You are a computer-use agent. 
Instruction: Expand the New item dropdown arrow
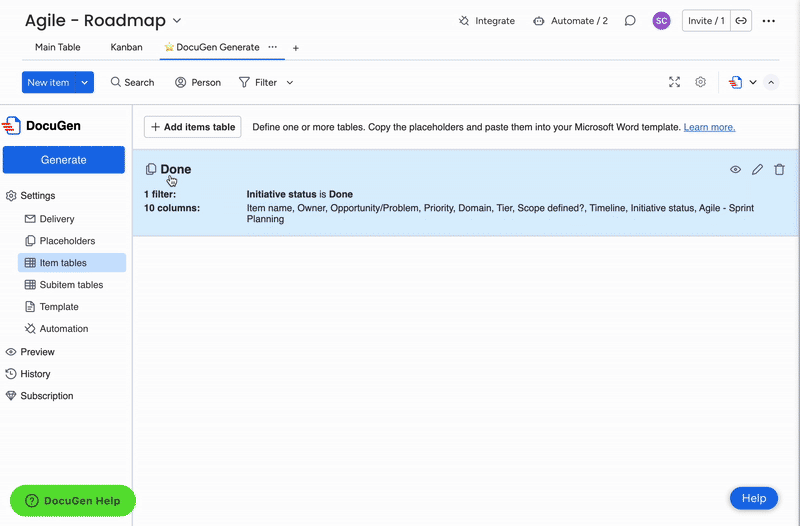coord(85,82)
